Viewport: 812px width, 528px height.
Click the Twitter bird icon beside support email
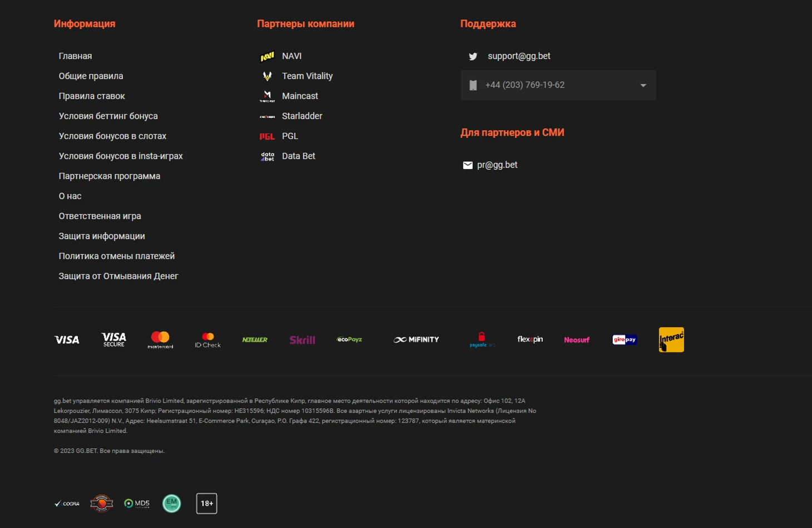tap(473, 56)
